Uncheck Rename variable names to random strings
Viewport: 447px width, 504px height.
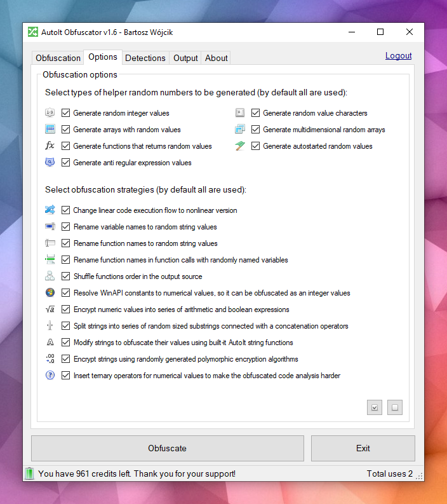click(65, 227)
